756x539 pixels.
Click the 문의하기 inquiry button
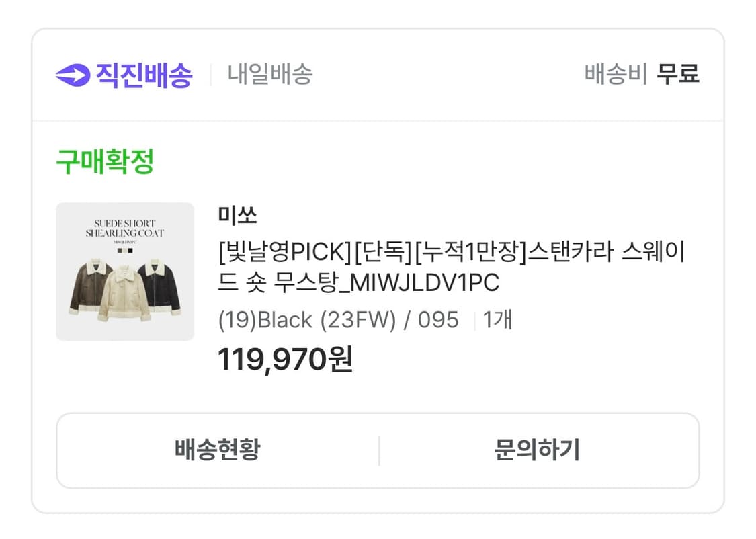click(536, 450)
